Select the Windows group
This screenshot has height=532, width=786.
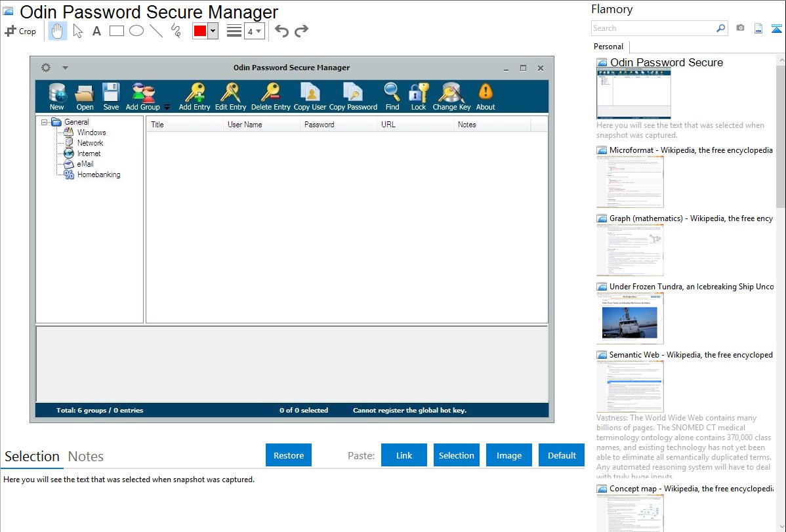91,133
